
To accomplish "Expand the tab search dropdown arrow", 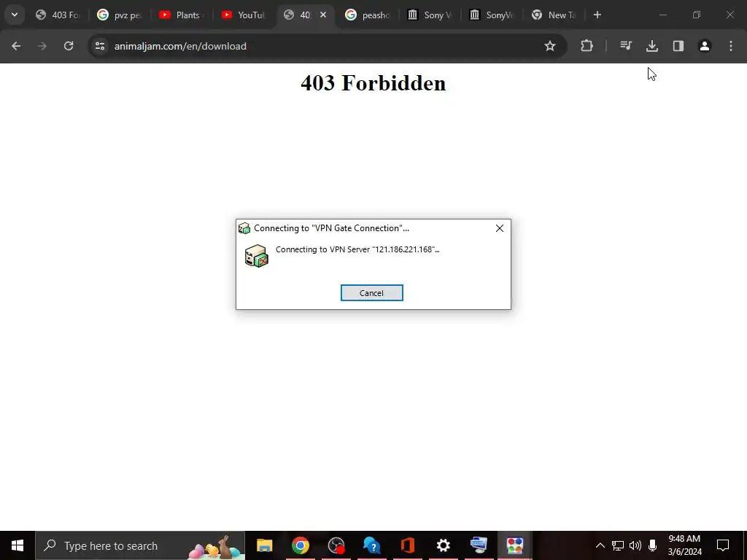I will 15,15.
